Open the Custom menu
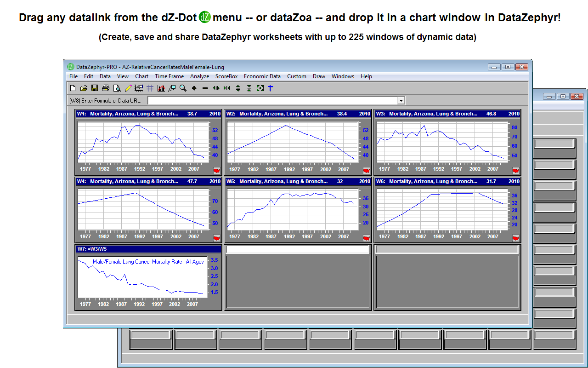The width and height of the screenshot is (588, 368). (x=297, y=76)
